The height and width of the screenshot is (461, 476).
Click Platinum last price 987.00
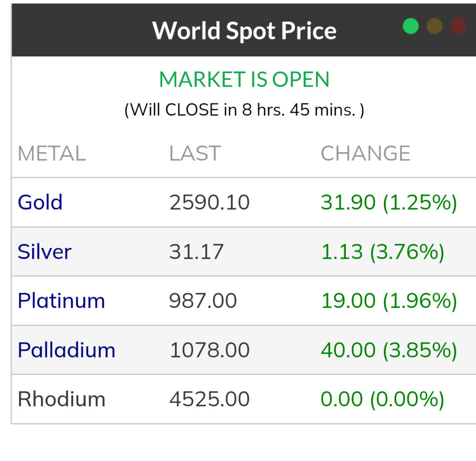tap(203, 301)
